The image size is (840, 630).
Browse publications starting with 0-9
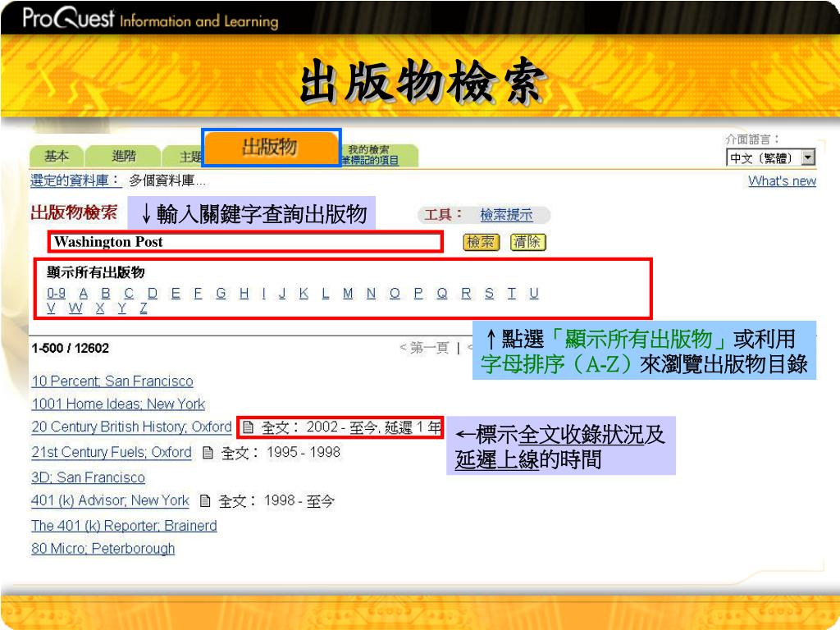pyautogui.click(x=57, y=293)
